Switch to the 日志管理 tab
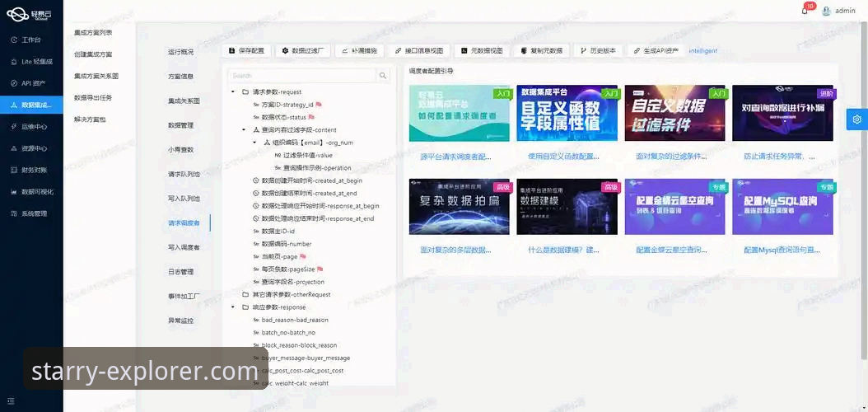Image resolution: width=868 pixels, height=412 pixels. (180, 272)
